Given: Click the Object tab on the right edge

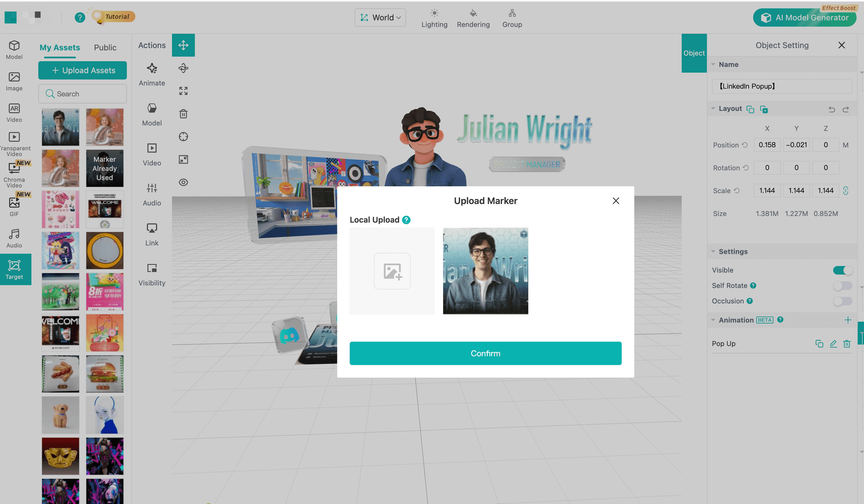Looking at the screenshot, I should click(694, 53).
